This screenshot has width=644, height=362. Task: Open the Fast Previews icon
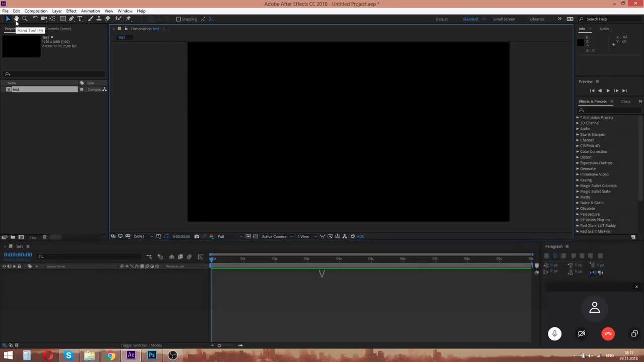[x=330, y=236]
